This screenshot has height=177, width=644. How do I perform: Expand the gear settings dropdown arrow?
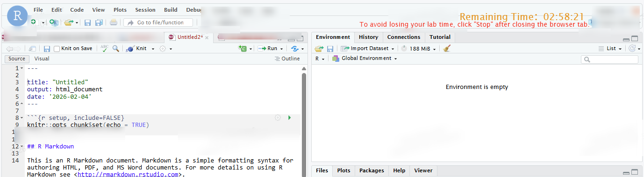coord(171,49)
